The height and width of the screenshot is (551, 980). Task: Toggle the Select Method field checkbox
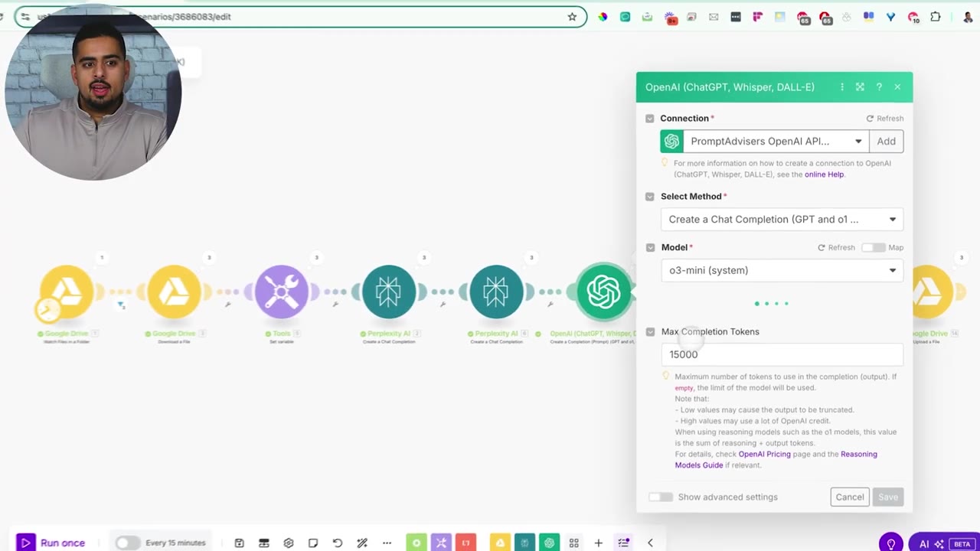(x=650, y=197)
